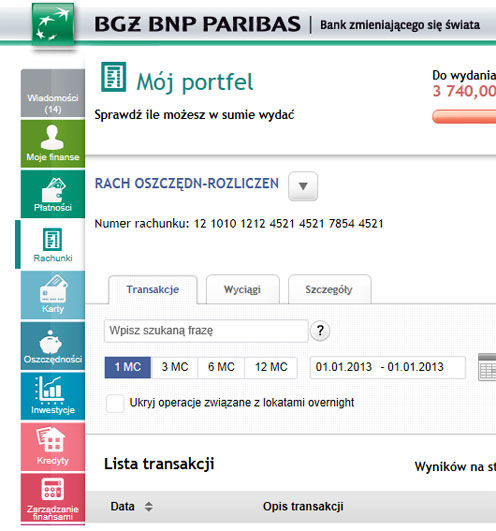Click the 3 740,00 amount value
Screen dimensions: 496x531
click(464, 91)
